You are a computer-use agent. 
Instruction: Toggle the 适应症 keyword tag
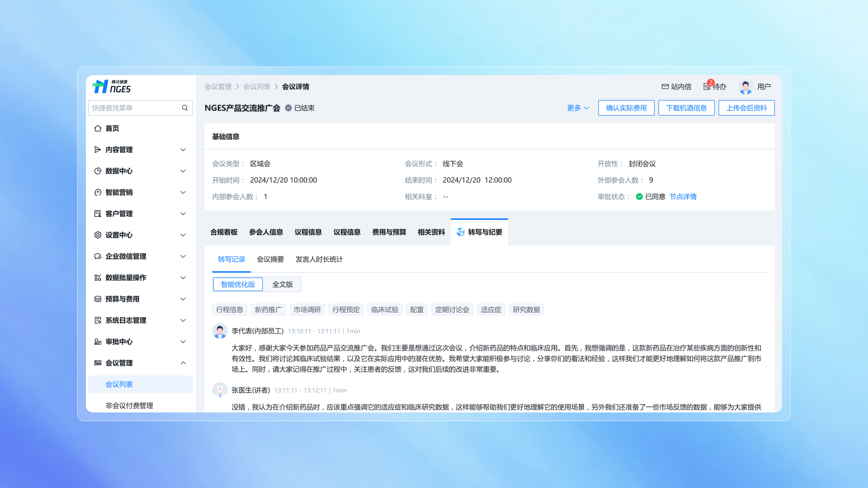491,310
